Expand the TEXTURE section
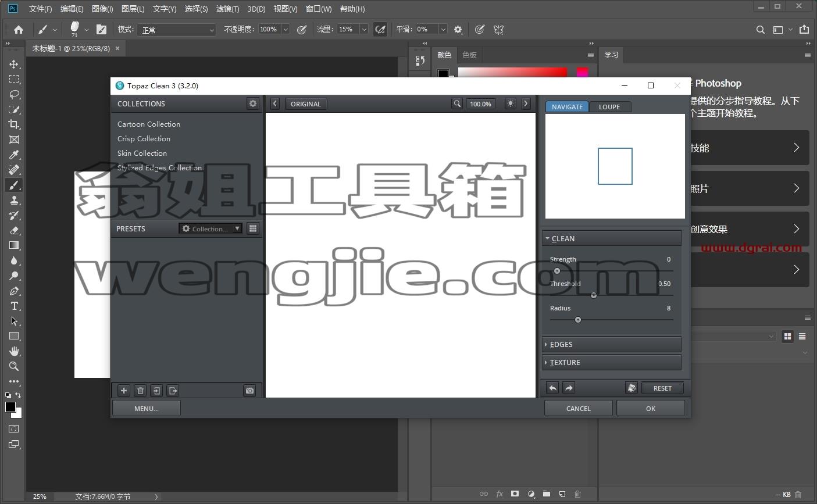The image size is (817, 504). pos(611,362)
